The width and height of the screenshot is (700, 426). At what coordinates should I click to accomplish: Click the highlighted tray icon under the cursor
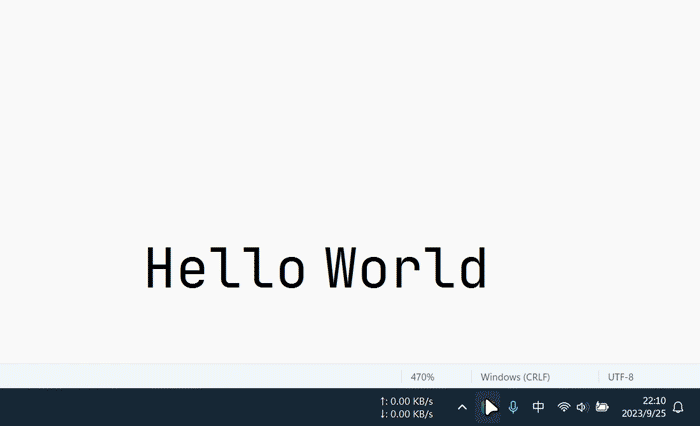(489, 407)
